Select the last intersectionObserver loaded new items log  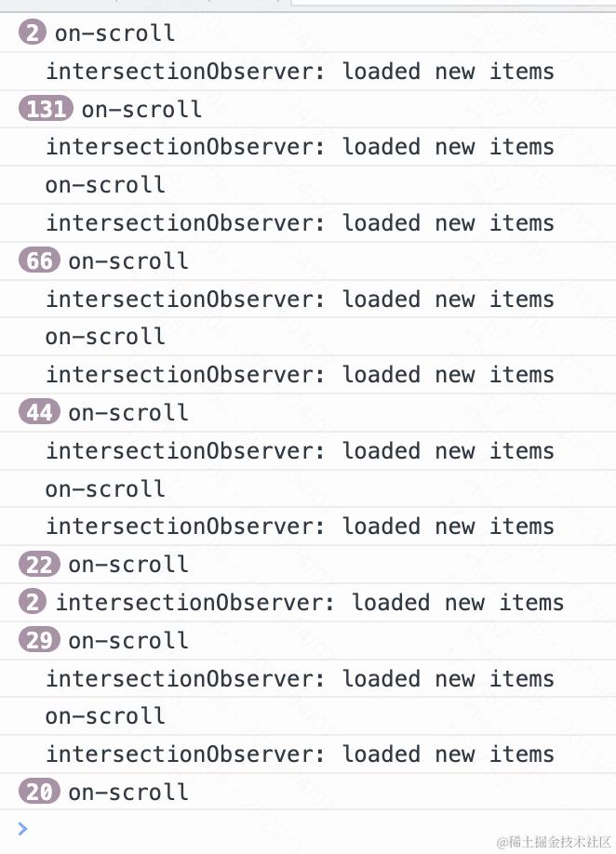point(308,754)
